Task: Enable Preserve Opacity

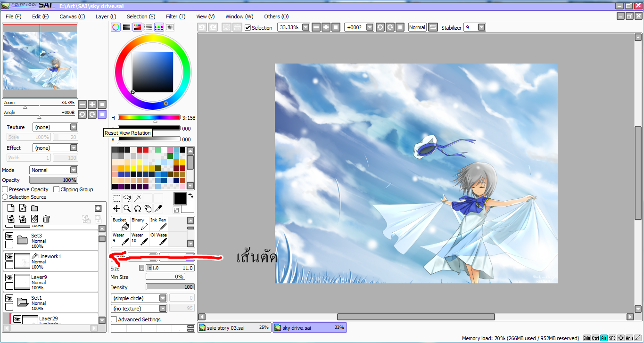Action: point(5,189)
